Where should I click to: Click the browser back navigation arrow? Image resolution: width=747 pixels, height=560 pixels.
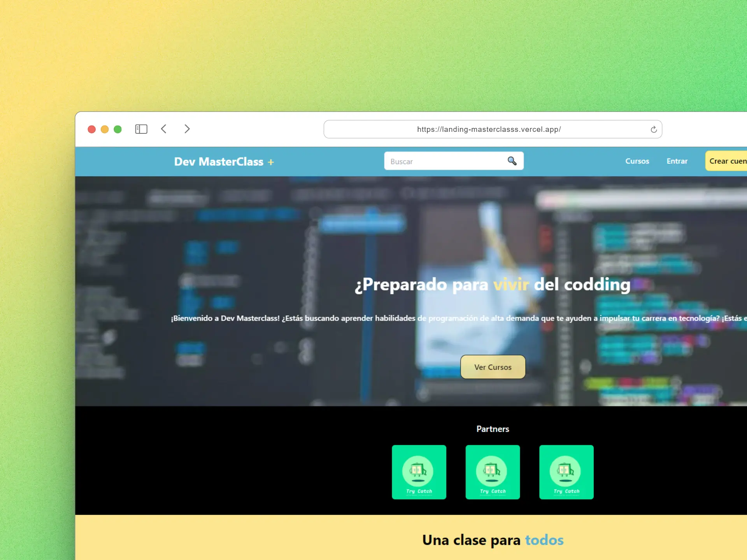(x=165, y=129)
